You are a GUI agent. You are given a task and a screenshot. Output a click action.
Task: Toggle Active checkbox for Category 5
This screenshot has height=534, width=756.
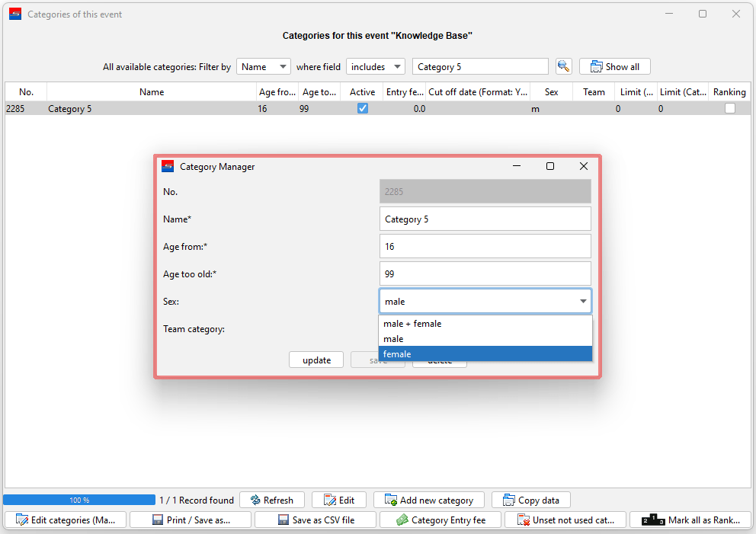coord(363,109)
